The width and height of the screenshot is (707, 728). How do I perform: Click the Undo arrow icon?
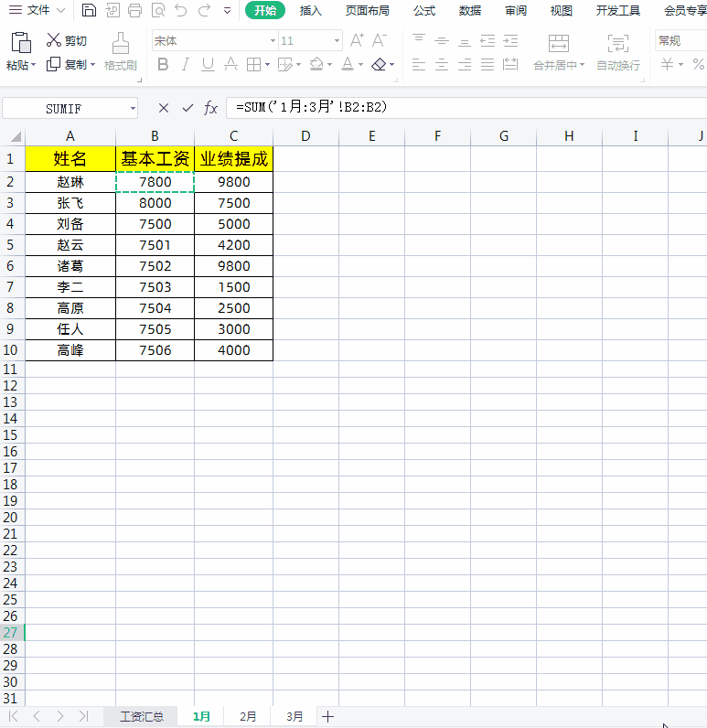point(181,10)
